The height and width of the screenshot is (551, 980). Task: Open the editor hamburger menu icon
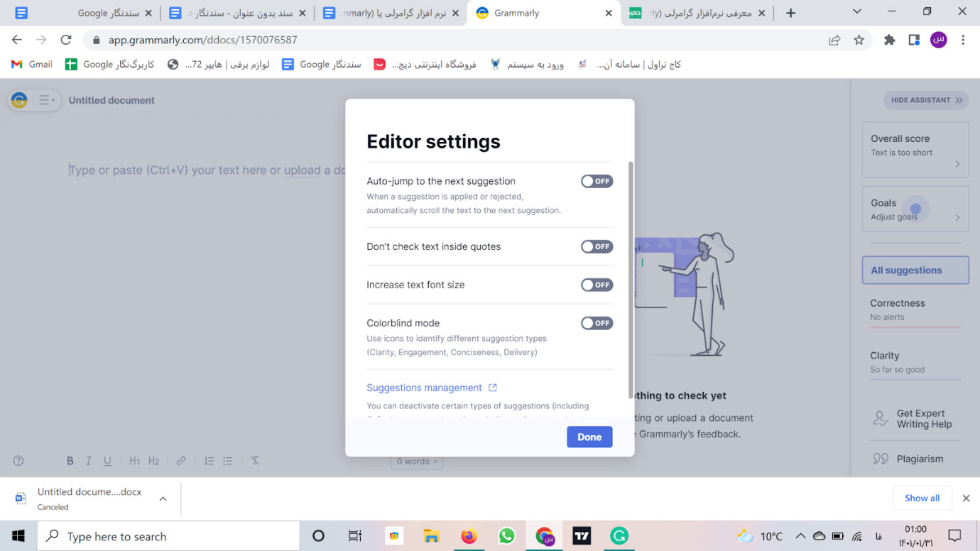[x=47, y=100]
